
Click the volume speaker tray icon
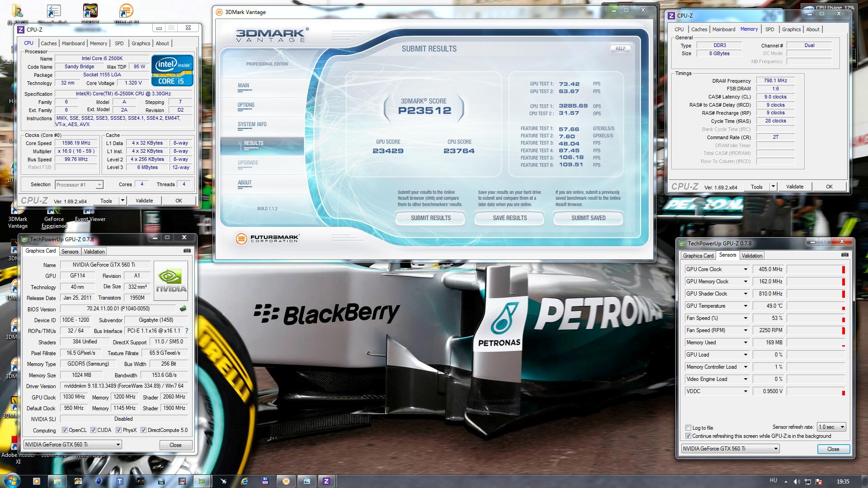click(797, 482)
